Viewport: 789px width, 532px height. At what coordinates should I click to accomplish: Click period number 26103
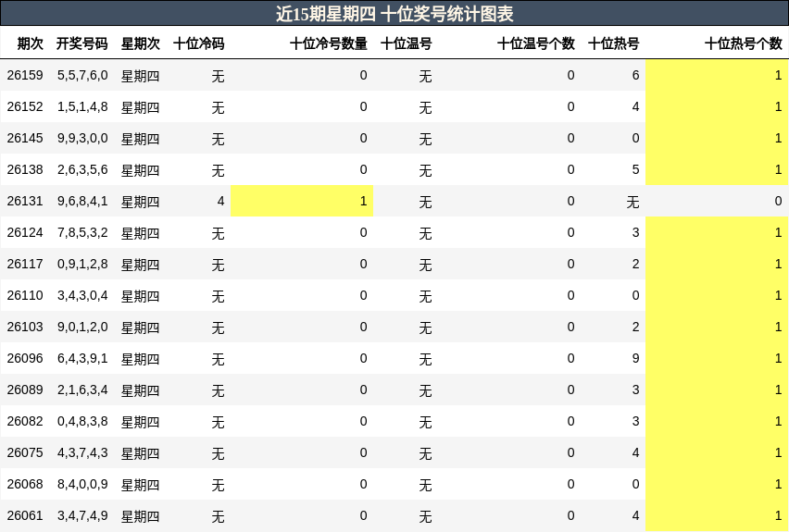tap(25, 327)
